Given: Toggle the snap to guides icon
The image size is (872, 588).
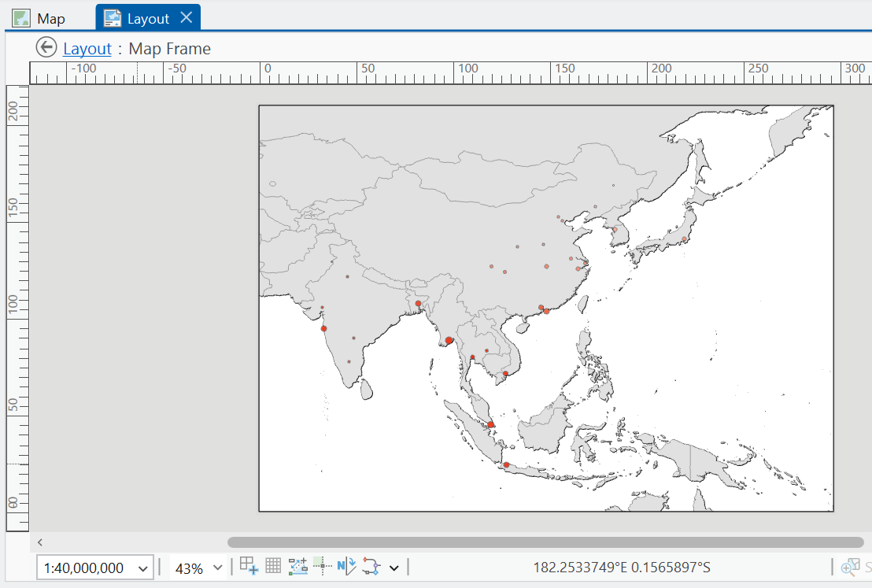Looking at the screenshot, I should (x=298, y=566).
